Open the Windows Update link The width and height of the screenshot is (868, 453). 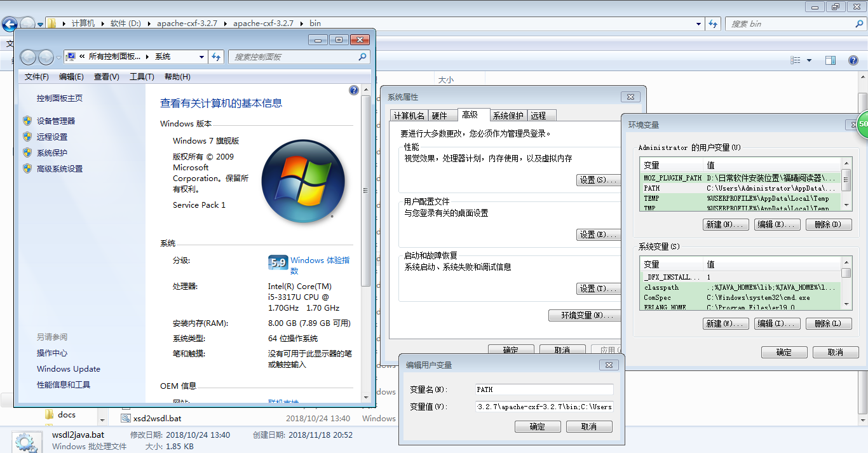point(69,369)
